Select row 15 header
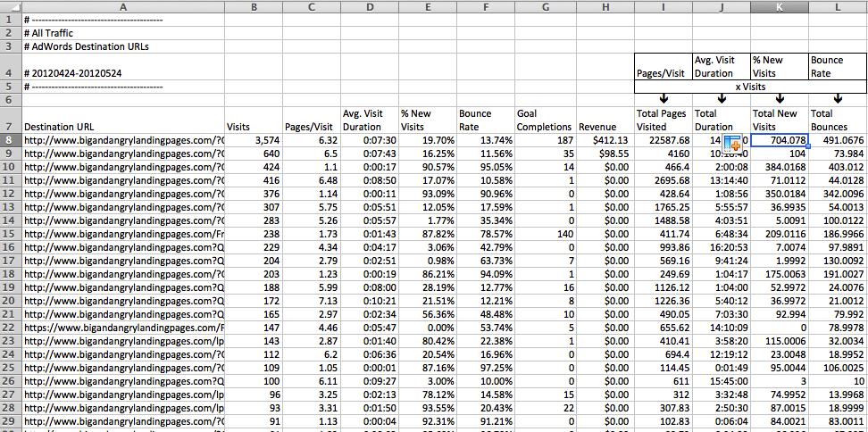 coord(11,234)
